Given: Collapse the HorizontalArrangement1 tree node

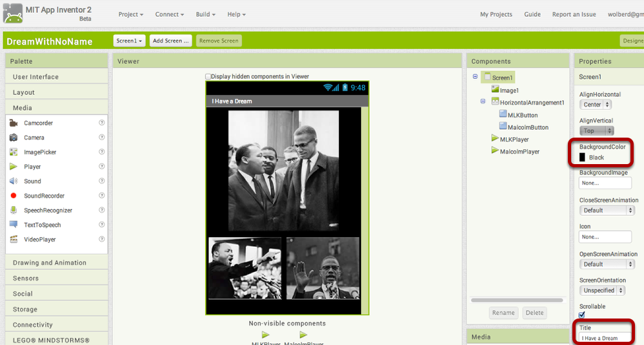Looking at the screenshot, I should click(483, 101).
